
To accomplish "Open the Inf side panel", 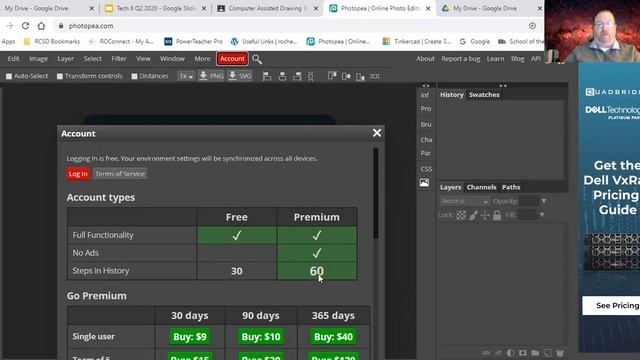I will click(x=425, y=95).
